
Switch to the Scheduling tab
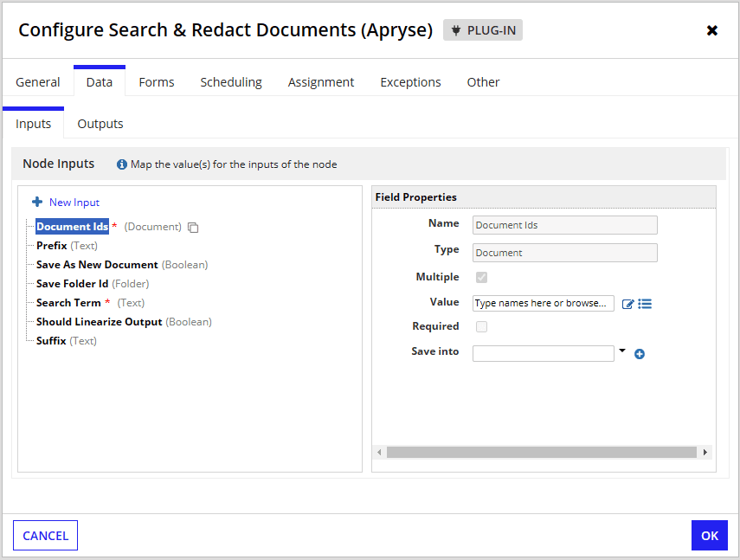(231, 82)
